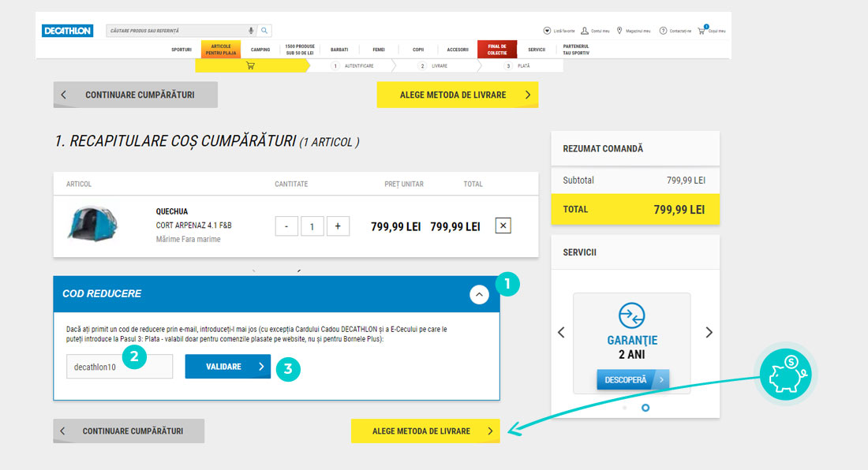868x470 pixels.
Task: Open Partenerul tau sportiv menu
Action: [576, 50]
